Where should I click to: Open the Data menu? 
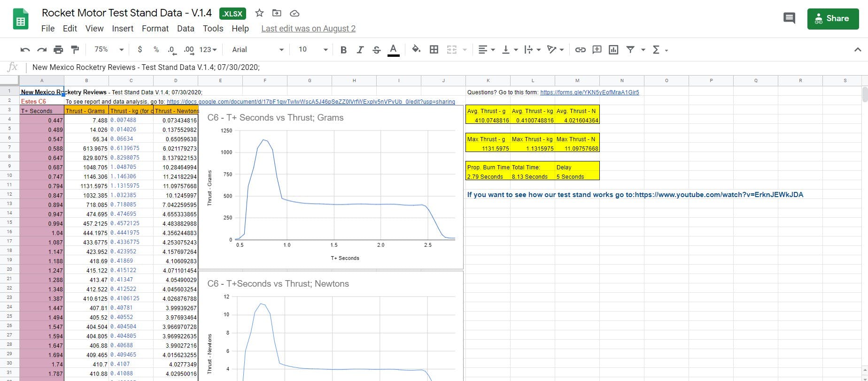186,29
